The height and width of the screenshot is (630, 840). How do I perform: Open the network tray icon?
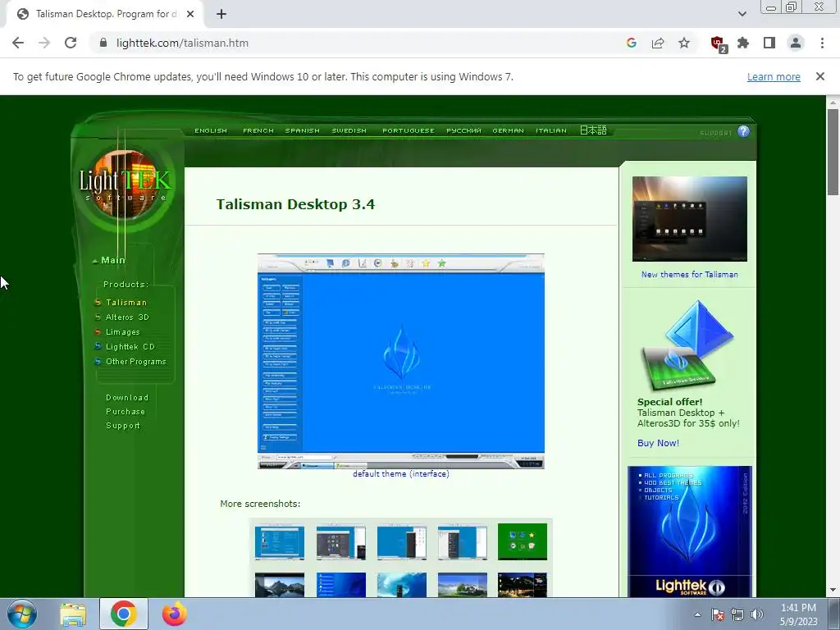(x=737, y=614)
